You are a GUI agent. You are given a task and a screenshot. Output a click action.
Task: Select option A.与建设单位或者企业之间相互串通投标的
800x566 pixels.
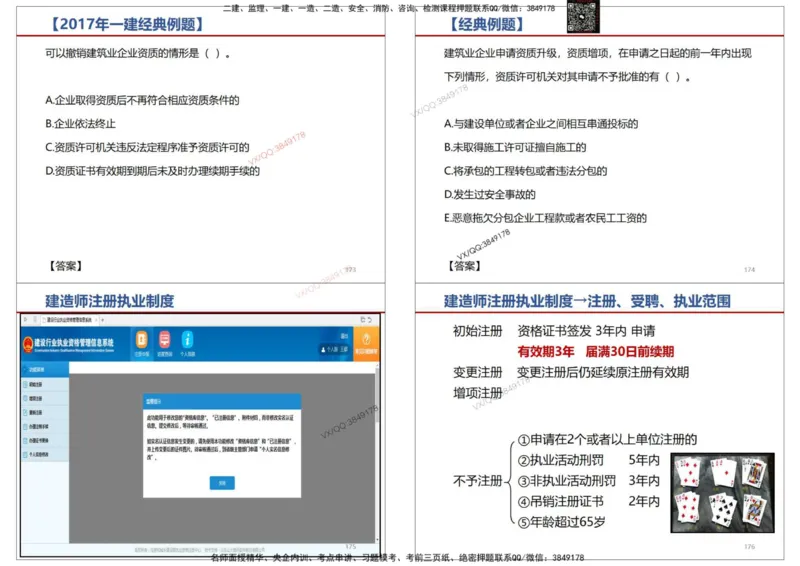(x=541, y=124)
